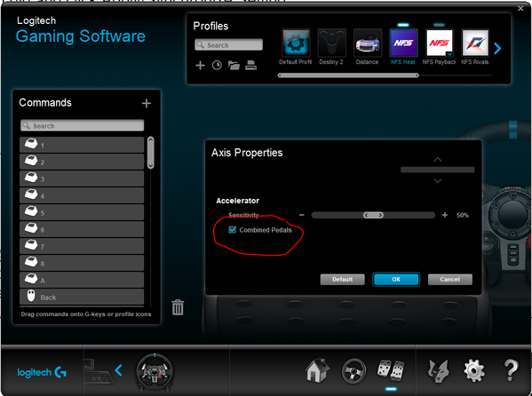Select the Back mouse command

click(x=82, y=297)
